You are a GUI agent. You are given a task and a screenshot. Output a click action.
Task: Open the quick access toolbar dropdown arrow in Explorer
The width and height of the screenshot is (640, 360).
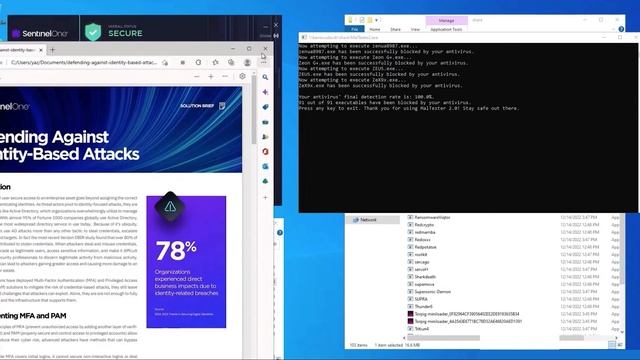[x=376, y=20]
